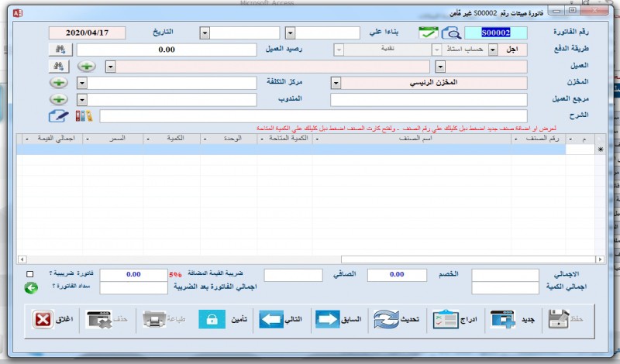
Task: Select the new record row asterisk selector
Action: (x=600, y=149)
